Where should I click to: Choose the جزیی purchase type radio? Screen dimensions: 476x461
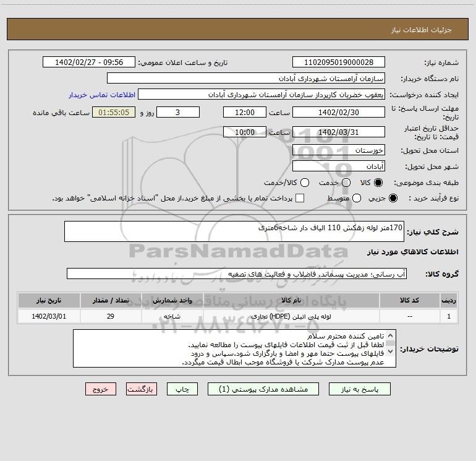(x=393, y=198)
